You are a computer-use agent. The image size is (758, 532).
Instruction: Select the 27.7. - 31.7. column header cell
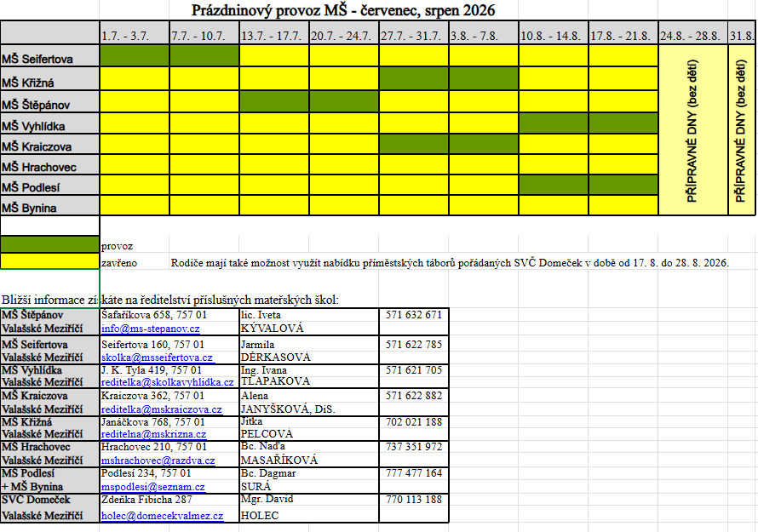coord(414,35)
